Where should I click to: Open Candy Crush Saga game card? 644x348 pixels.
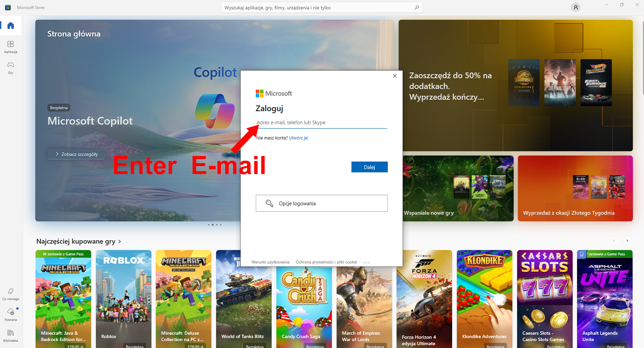304,307
